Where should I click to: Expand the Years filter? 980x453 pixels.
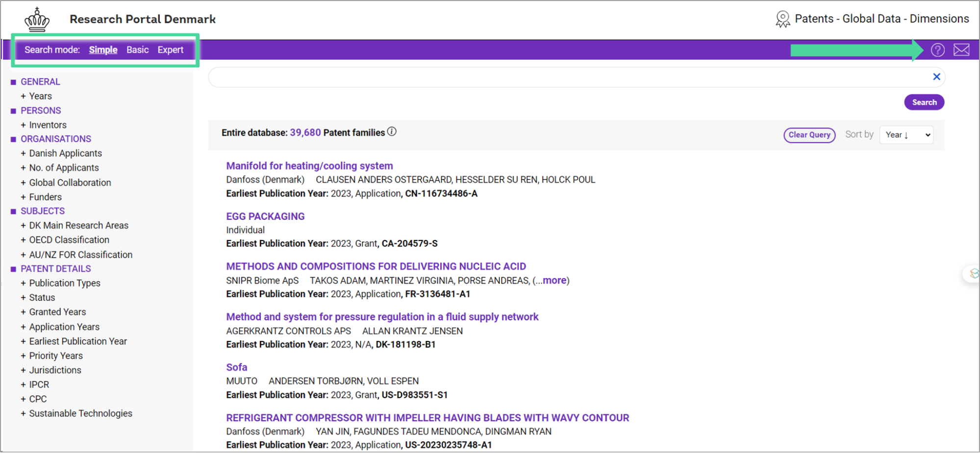click(x=40, y=96)
